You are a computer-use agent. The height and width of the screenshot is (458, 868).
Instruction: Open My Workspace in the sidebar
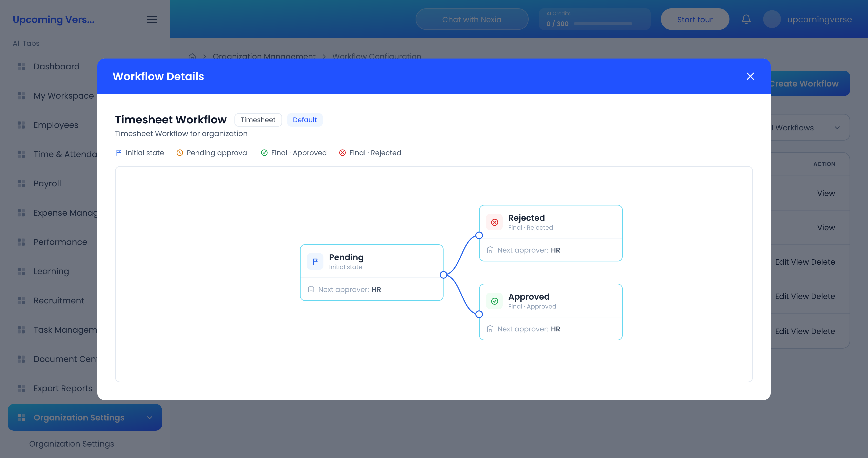tap(64, 96)
